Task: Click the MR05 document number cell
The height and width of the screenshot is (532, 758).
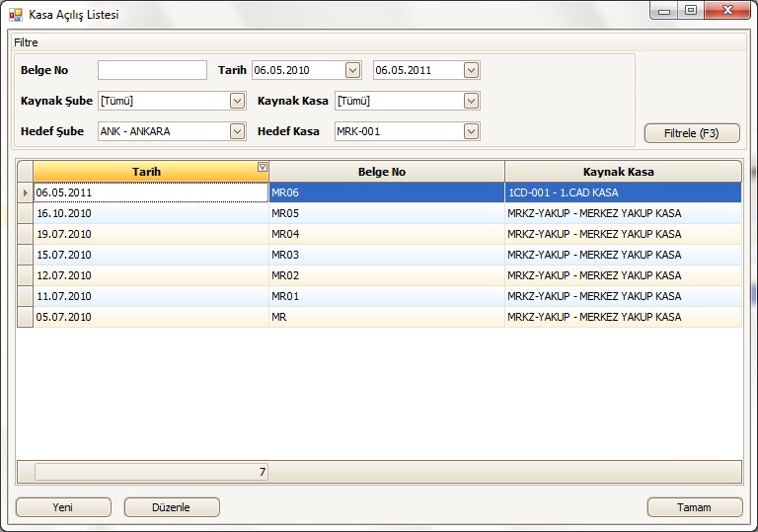Action: (387, 213)
